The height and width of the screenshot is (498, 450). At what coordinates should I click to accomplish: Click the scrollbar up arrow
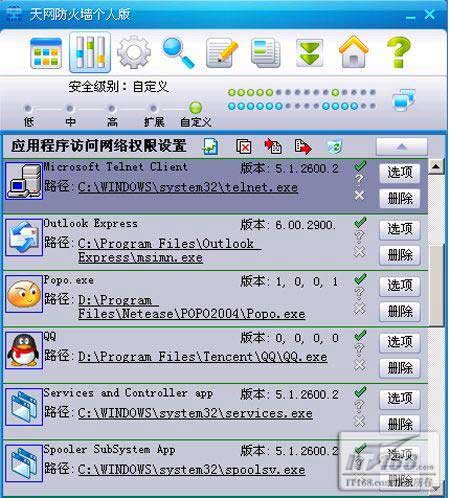[436, 166]
